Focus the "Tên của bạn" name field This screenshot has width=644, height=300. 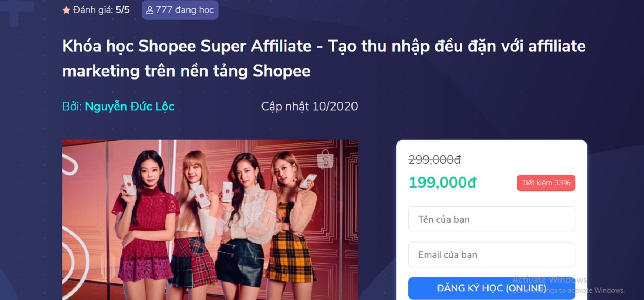[492, 219]
